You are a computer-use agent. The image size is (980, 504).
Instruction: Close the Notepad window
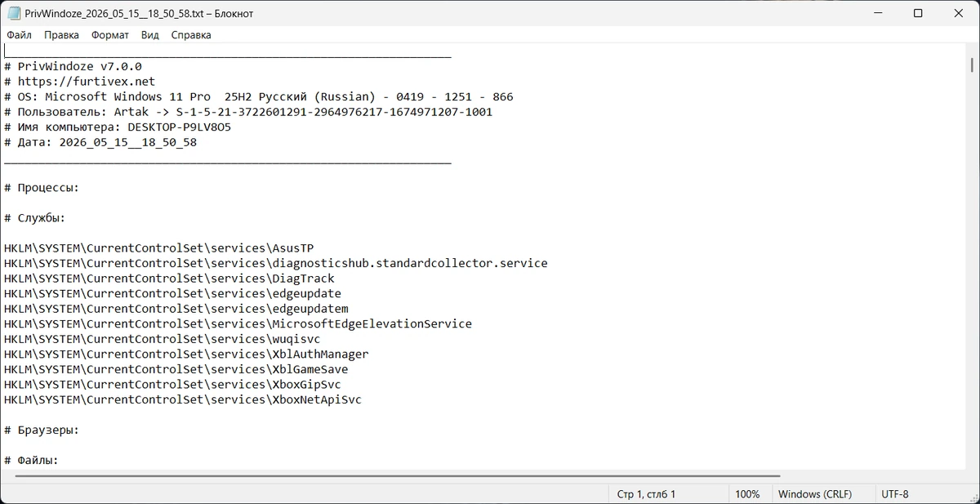tap(959, 13)
